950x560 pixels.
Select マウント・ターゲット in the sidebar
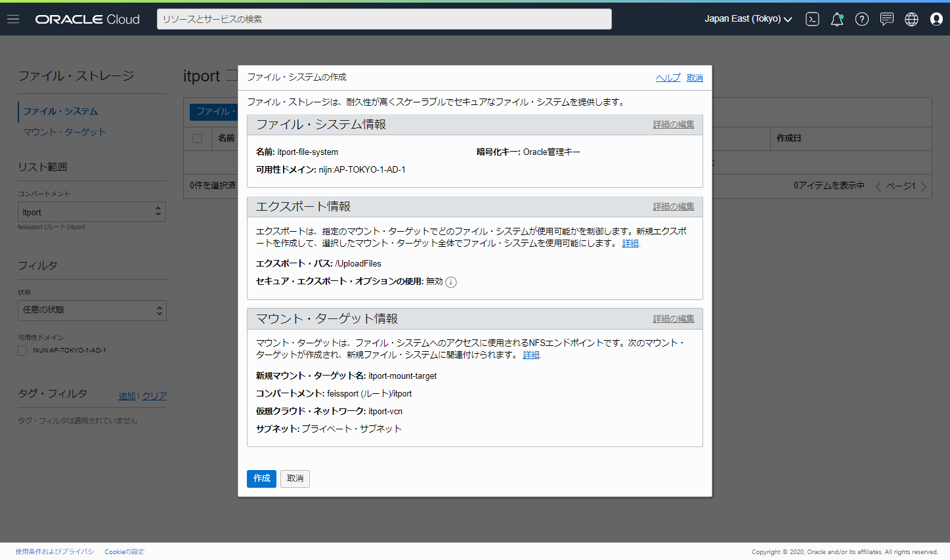[x=64, y=132]
